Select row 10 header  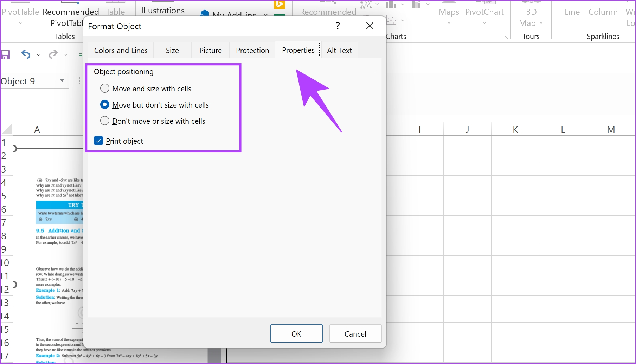click(6, 262)
